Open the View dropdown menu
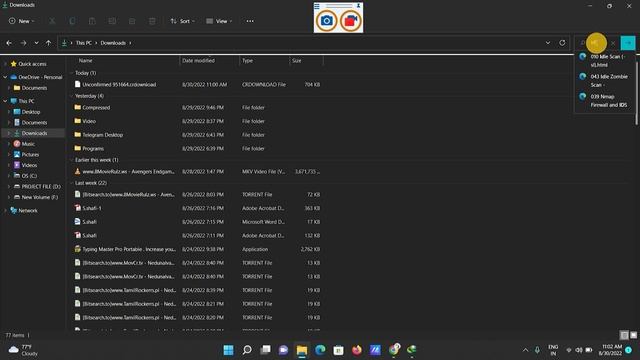The image size is (640, 360). point(219,21)
